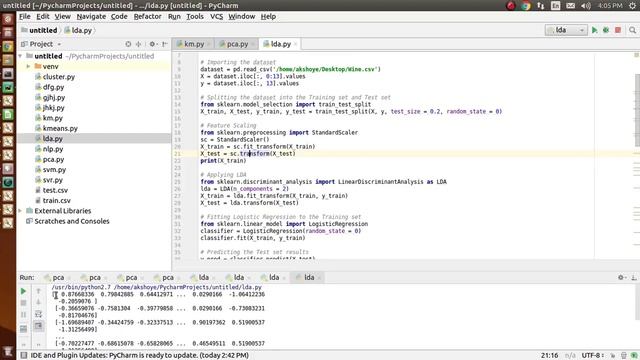
Task: Close the active lda Run tab
Action: click(319, 278)
